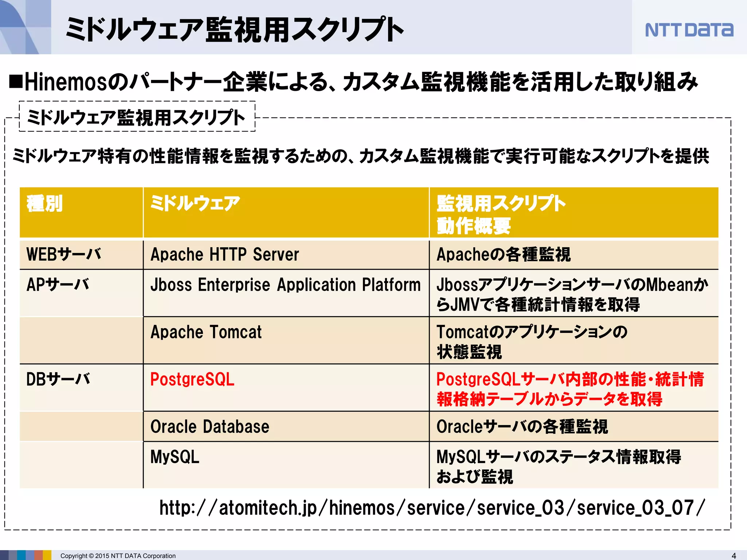Select the Apache HTTP Server cell

(286, 254)
